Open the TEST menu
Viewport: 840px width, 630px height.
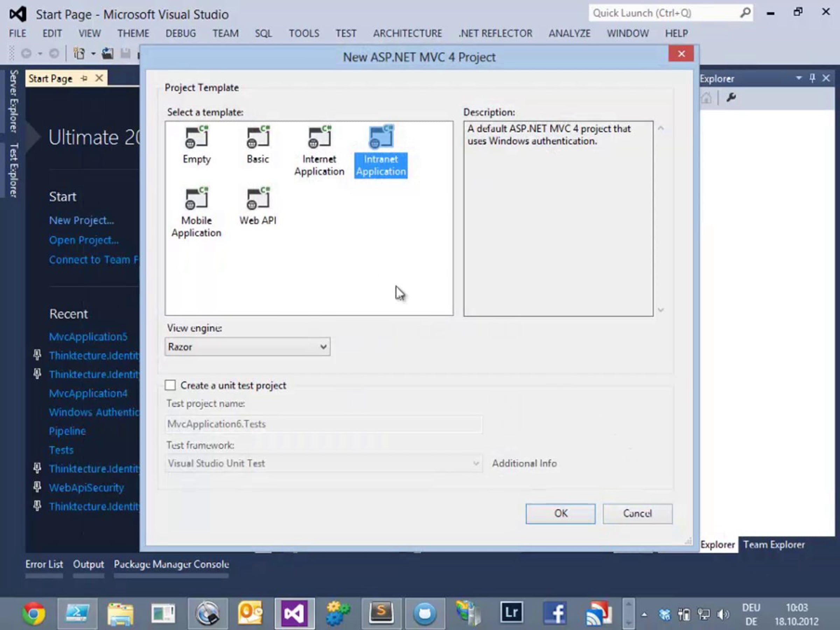tap(345, 33)
